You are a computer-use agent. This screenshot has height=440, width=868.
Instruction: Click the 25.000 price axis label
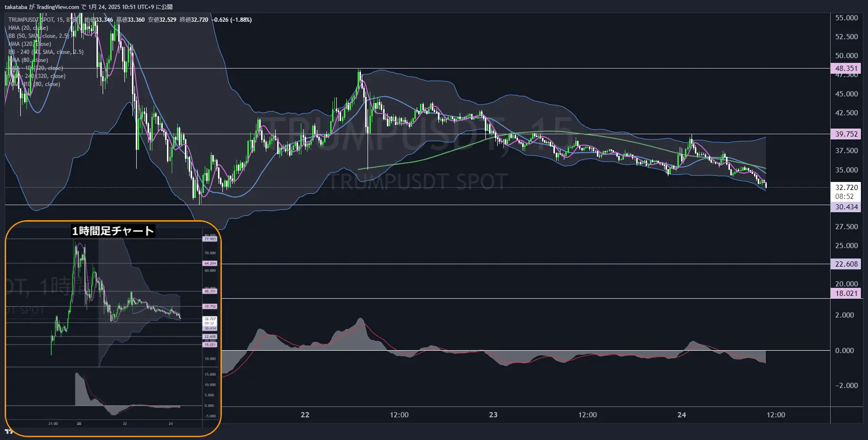846,246
